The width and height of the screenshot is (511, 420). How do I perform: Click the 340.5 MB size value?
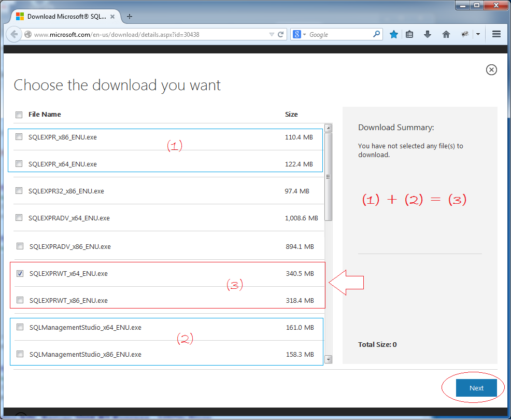pyautogui.click(x=300, y=274)
